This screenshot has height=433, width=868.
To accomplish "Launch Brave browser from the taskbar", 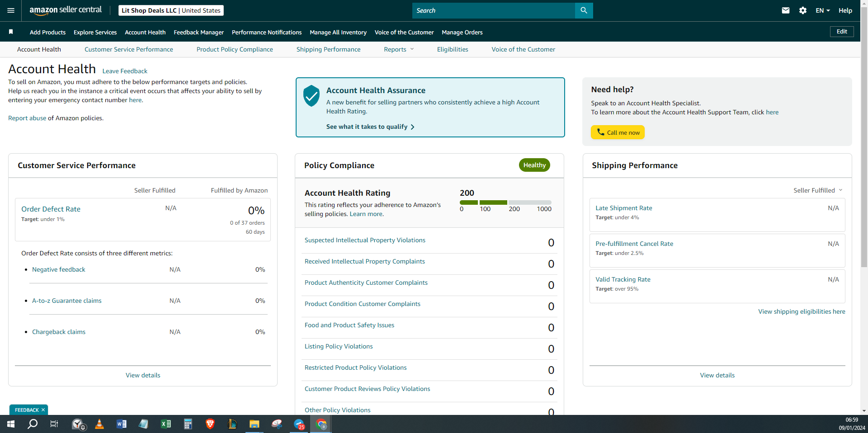I will click(x=210, y=424).
